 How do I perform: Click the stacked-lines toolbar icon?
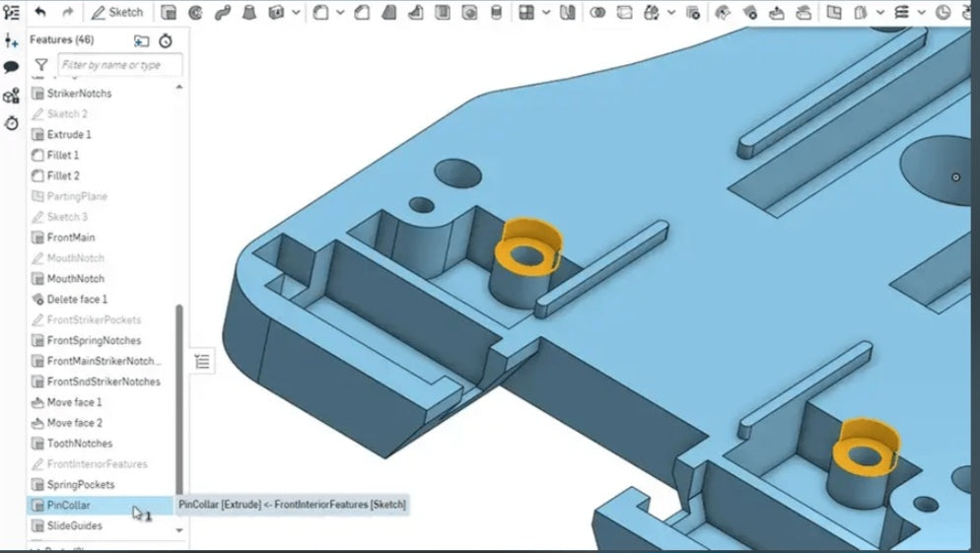tap(901, 13)
